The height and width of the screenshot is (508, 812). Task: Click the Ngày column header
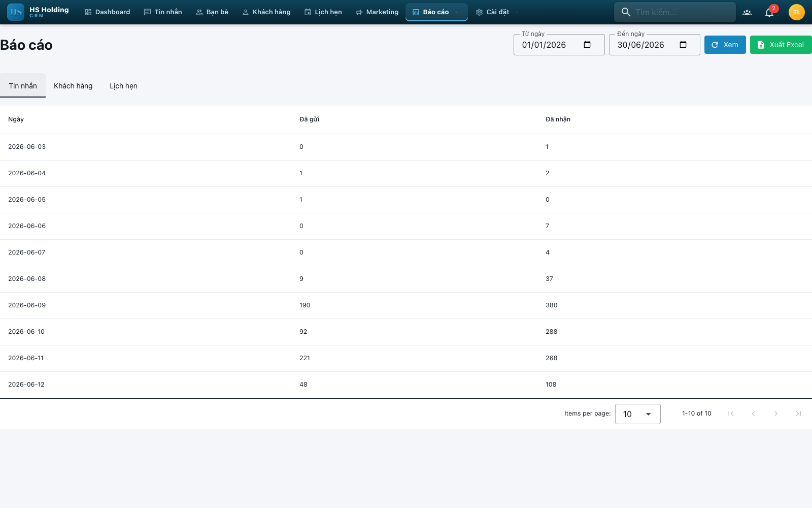(16, 119)
